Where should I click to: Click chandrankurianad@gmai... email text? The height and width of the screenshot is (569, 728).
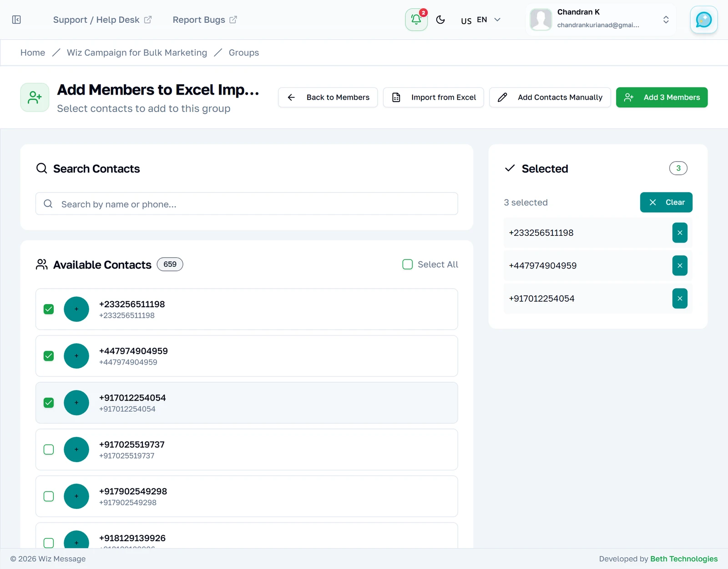point(598,25)
